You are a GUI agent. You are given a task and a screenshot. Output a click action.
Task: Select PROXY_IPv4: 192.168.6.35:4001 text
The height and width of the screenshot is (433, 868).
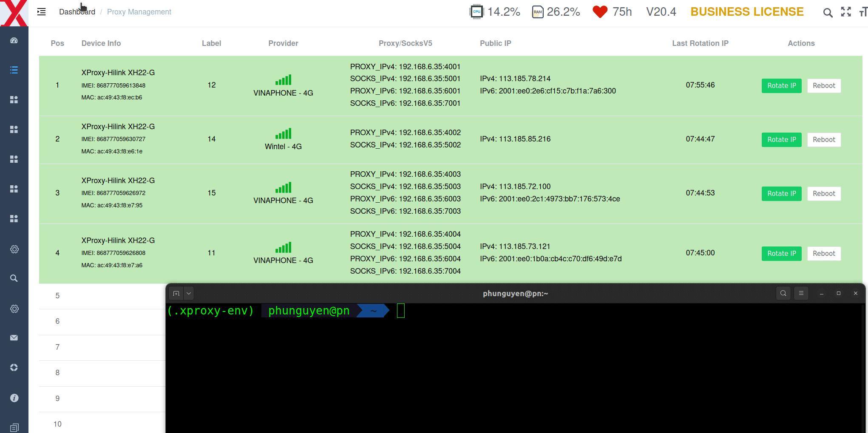pos(405,67)
